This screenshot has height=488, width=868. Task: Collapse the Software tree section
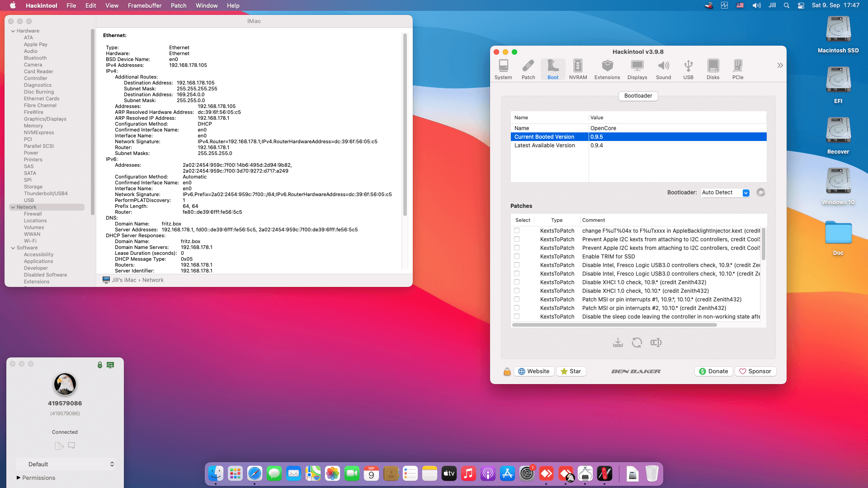13,248
